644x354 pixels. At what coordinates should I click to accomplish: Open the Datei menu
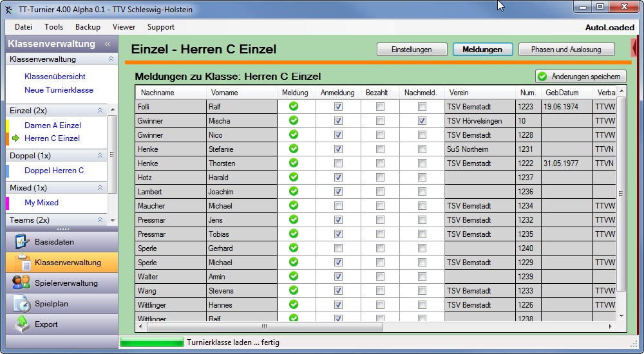(23, 27)
